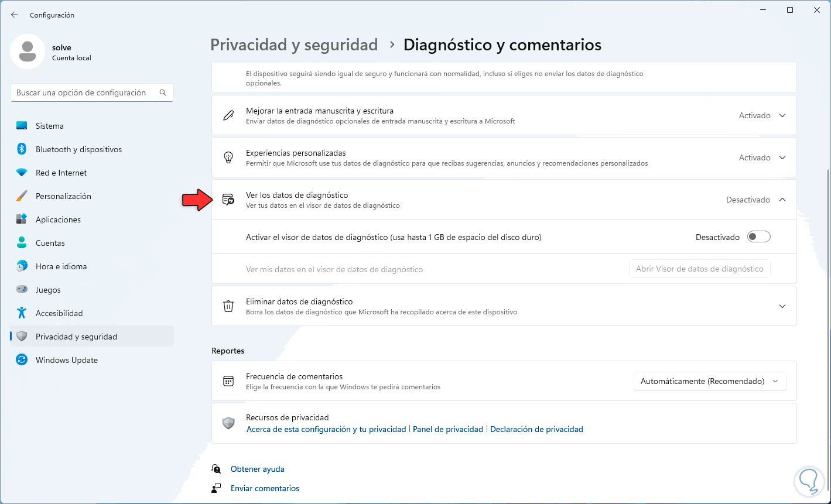Viewport: 831px width, 504px height.
Task: Expand the Experiencias personalizadas section
Action: click(x=782, y=157)
